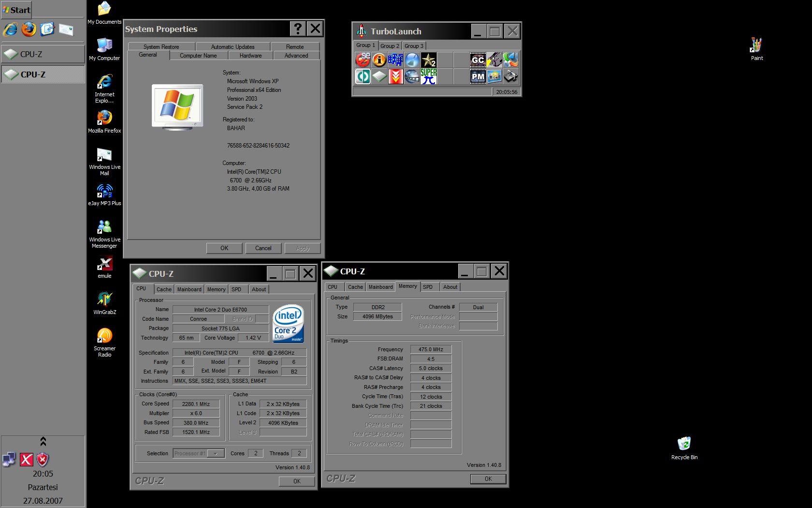Open the About tab in the right CPU-Z window
The width and height of the screenshot is (812, 508).
point(450,287)
